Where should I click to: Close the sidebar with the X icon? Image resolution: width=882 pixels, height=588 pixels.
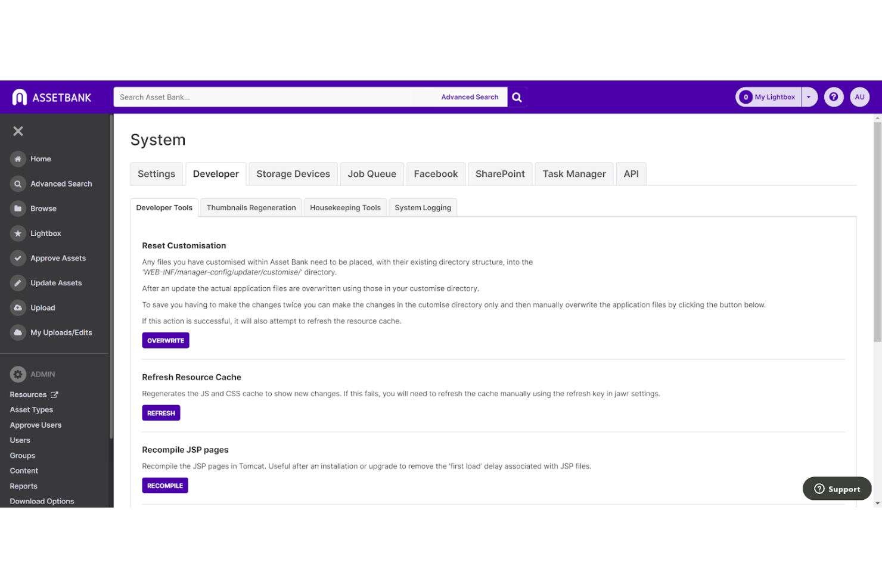[18, 131]
